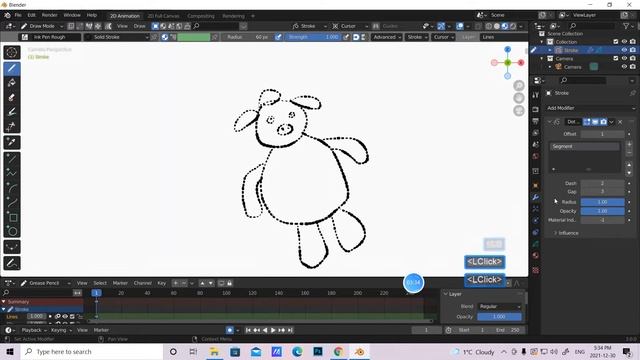Click the Segment list entry
The height and width of the screenshot is (360, 640).
pyautogui.click(x=584, y=147)
